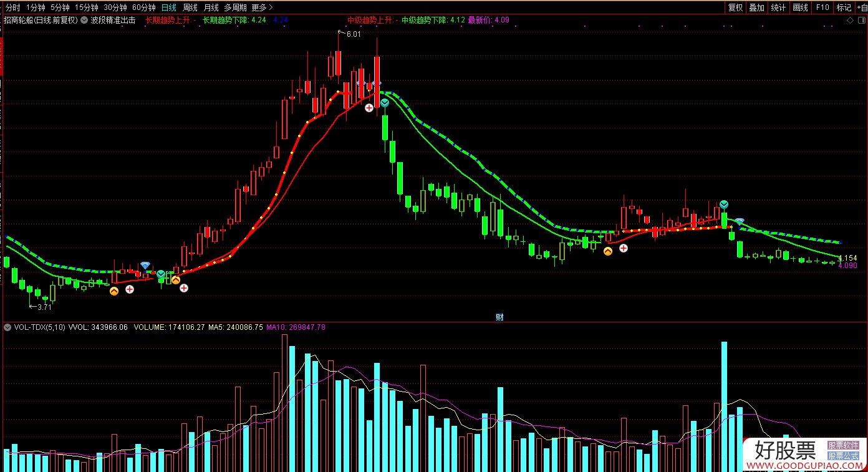Select the 15分钟 period
This screenshot has height=472, width=868.
87,7
